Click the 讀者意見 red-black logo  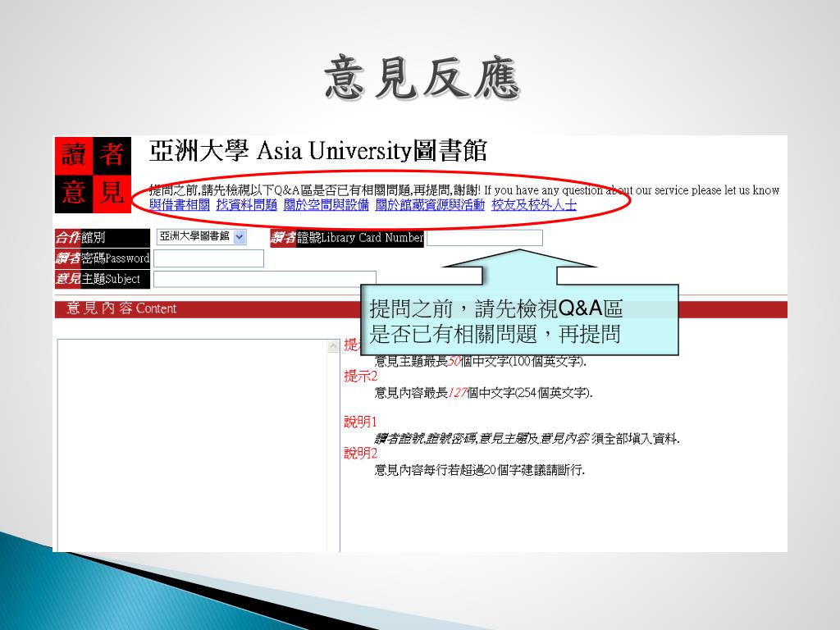point(94,175)
